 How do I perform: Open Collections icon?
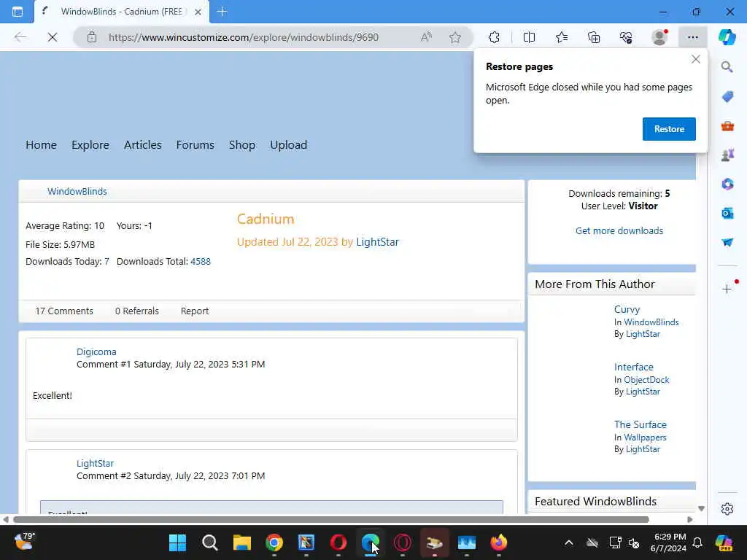click(594, 37)
